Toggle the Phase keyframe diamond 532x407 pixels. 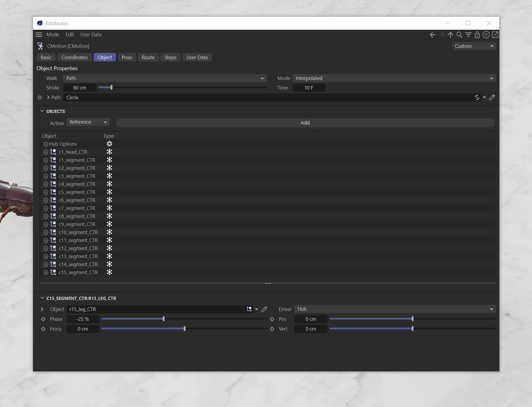43,319
